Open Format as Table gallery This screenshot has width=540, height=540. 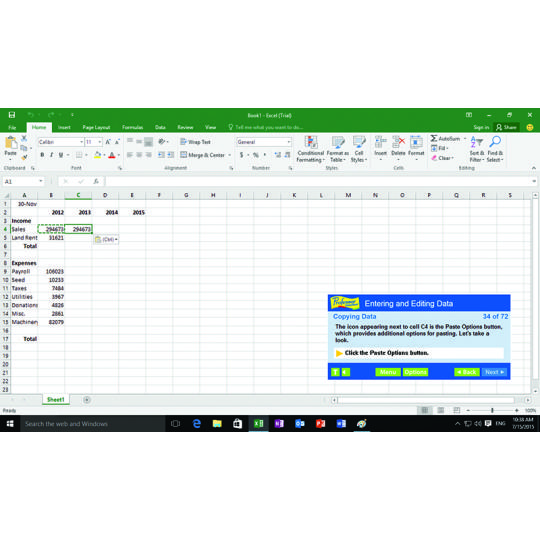coord(338,149)
